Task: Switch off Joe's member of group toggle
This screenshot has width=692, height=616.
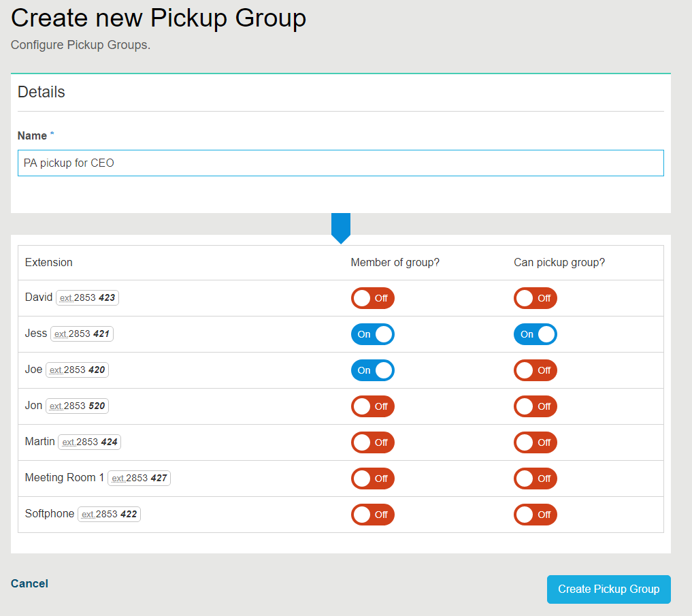Action: coord(372,370)
